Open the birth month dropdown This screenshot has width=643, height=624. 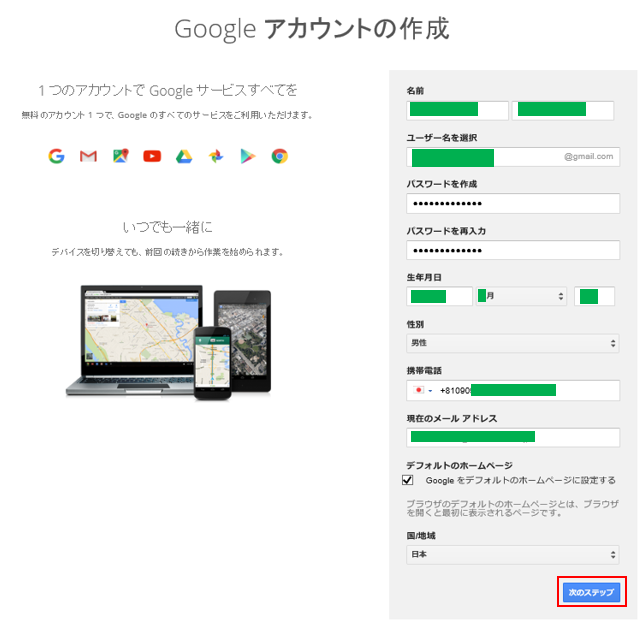[521, 296]
